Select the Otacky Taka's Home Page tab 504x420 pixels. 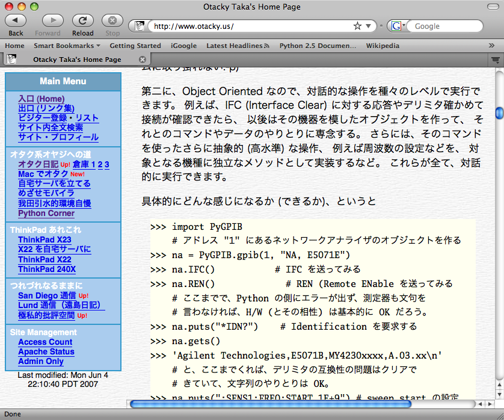(x=77, y=60)
